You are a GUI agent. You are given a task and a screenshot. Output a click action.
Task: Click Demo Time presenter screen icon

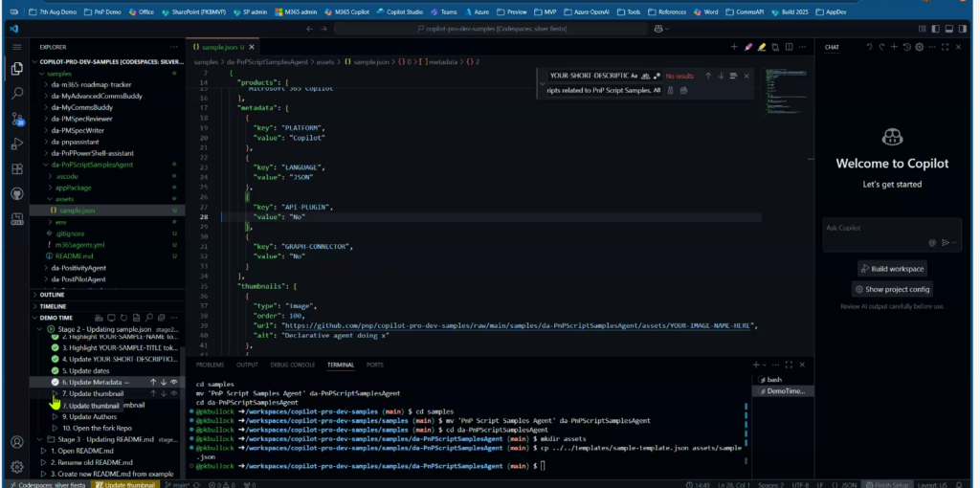pyautogui.click(x=111, y=318)
